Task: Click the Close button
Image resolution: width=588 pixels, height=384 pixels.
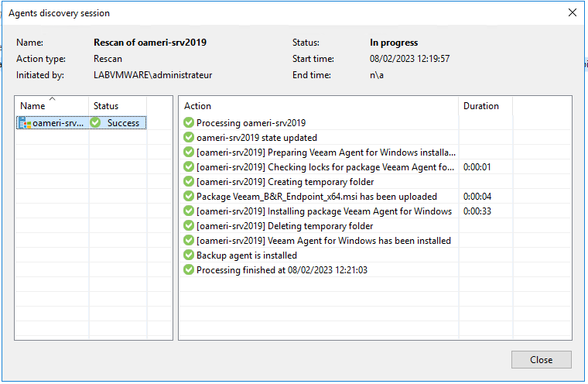Action: tap(541, 359)
